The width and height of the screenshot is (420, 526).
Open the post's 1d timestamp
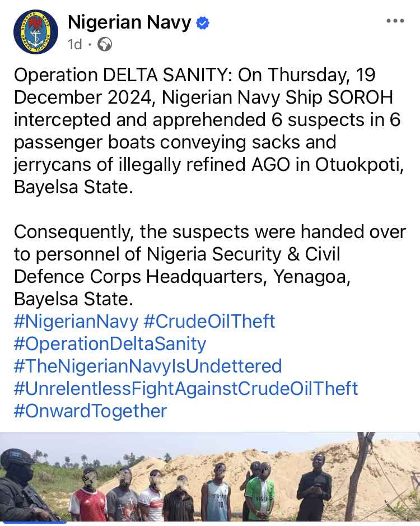75,44
